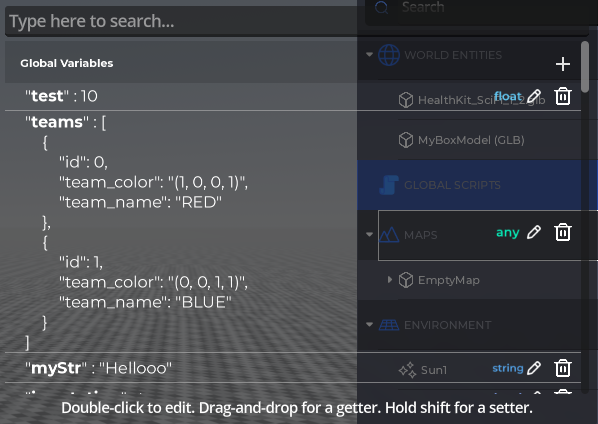The width and height of the screenshot is (598, 424).
Task: Click the "team_name": "BLUE" line
Action: 145,302
